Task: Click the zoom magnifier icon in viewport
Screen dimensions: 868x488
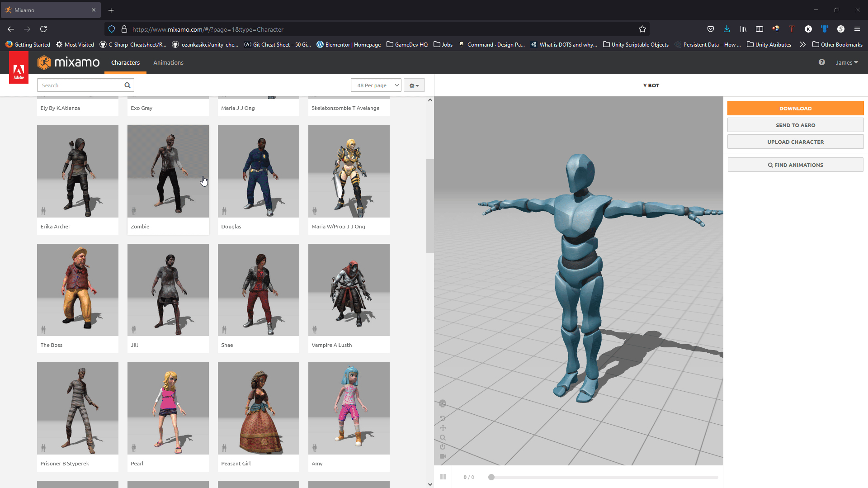Action: (443, 437)
